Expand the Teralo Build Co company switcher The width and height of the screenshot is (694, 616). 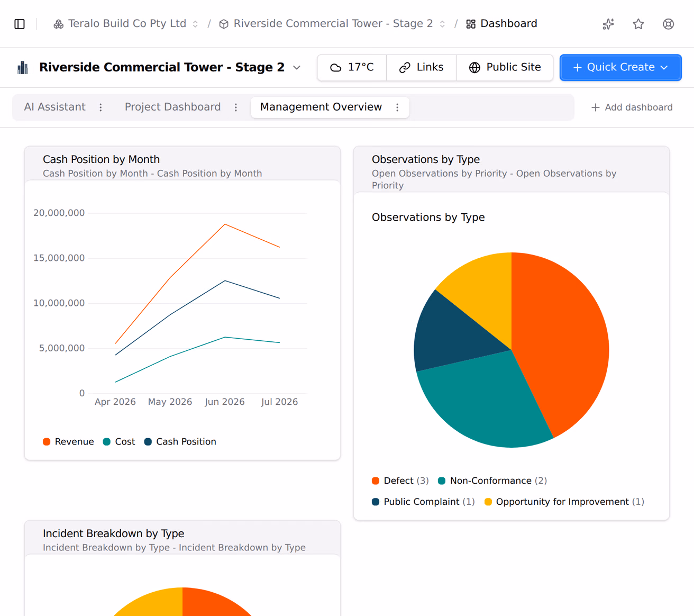[x=195, y=24]
